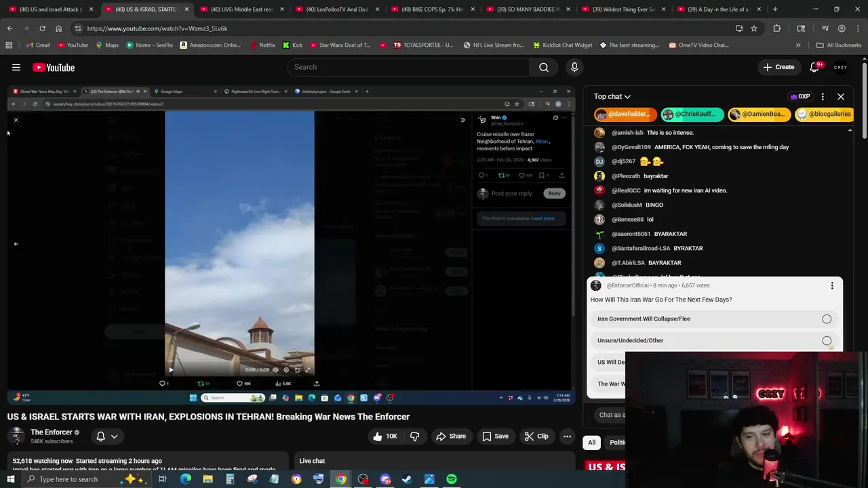
Task: Open the All Bookmarks folder
Action: (839, 45)
